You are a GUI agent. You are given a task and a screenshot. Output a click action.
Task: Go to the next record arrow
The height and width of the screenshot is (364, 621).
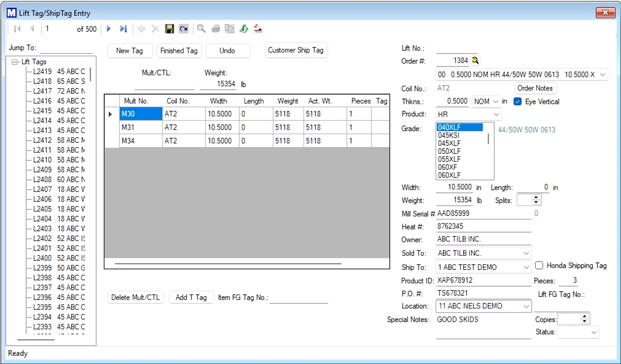(x=108, y=29)
